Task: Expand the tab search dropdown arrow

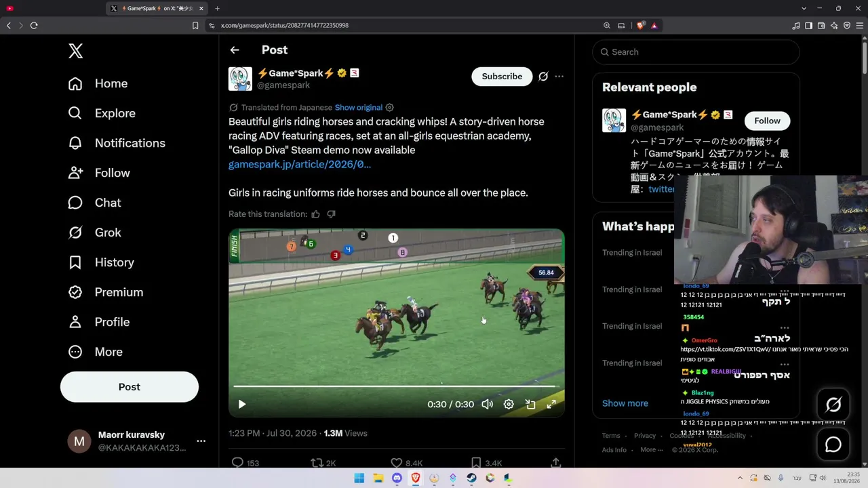Action: click(804, 8)
